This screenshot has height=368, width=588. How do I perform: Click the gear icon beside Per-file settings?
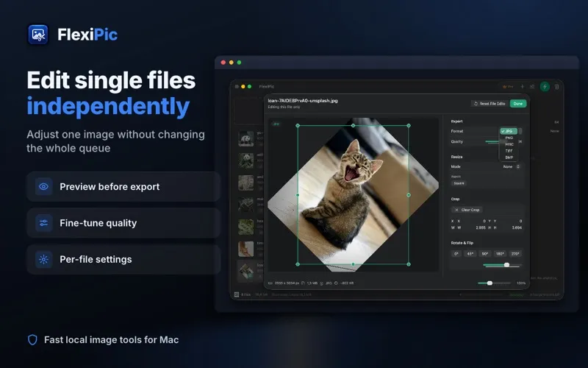43,260
